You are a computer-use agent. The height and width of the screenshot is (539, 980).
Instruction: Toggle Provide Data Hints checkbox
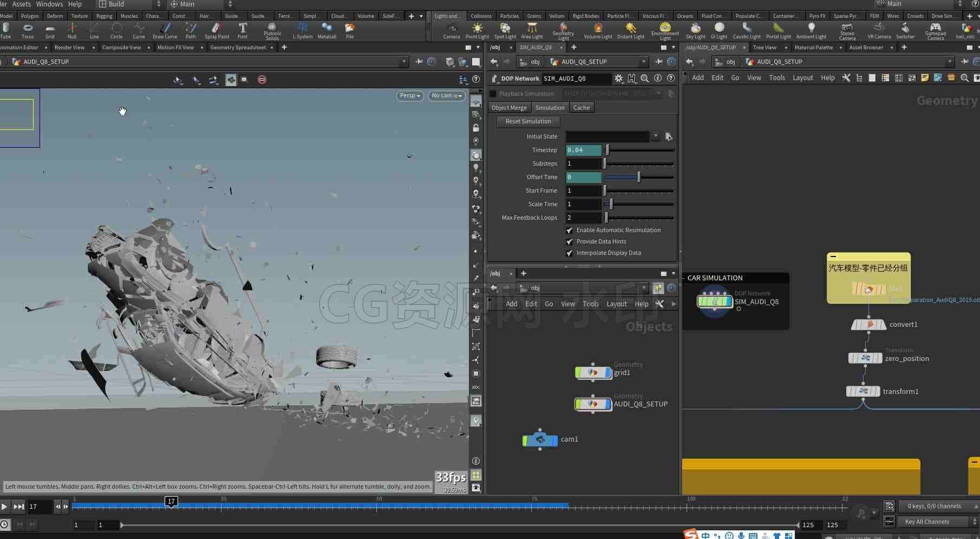tap(570, 241)
